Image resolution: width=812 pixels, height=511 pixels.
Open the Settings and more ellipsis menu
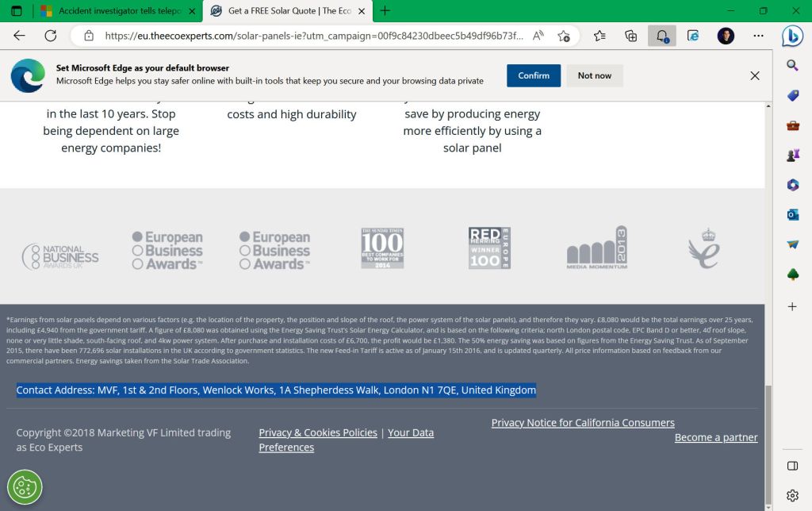point(758,36)
